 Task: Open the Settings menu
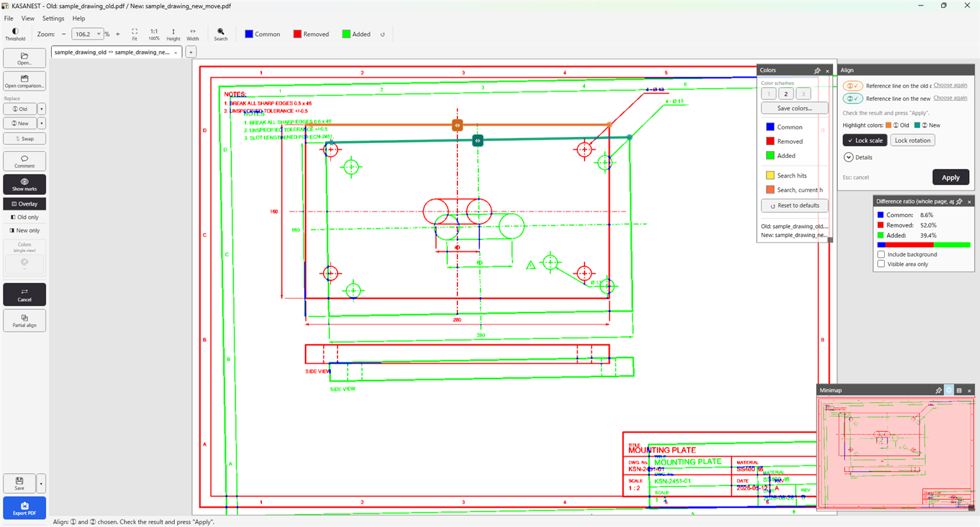53,18
